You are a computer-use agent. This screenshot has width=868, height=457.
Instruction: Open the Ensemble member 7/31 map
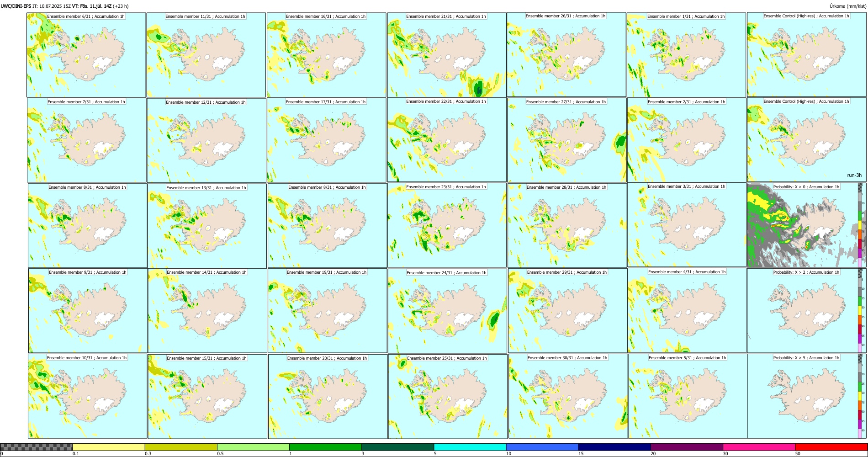click(x=86, y=140)
